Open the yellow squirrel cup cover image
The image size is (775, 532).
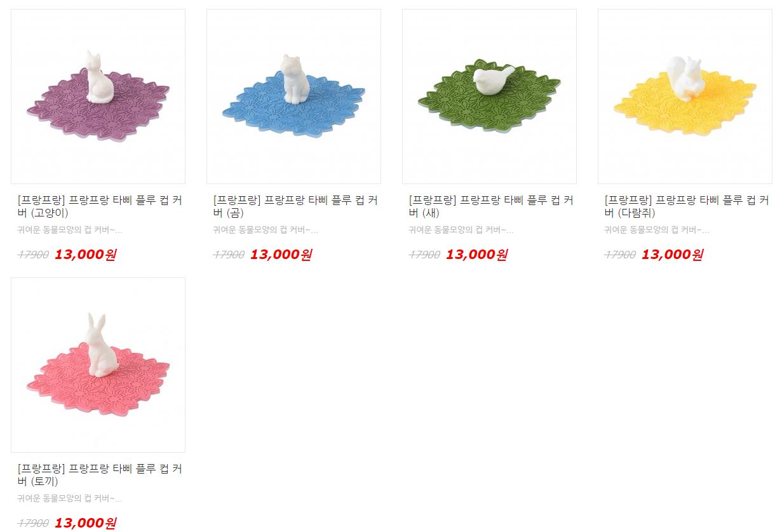click(685, 96)
